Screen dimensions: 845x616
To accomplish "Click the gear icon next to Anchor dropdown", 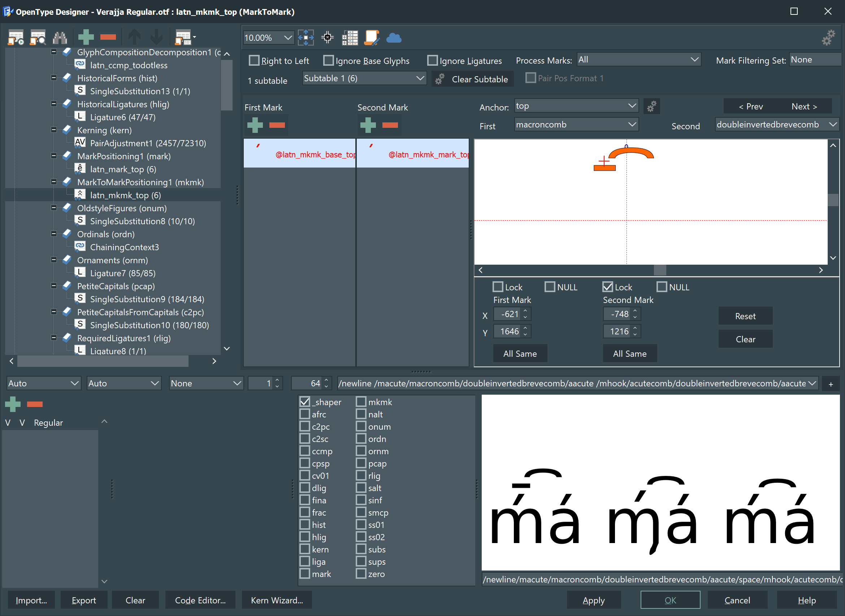I will point(651,107).
